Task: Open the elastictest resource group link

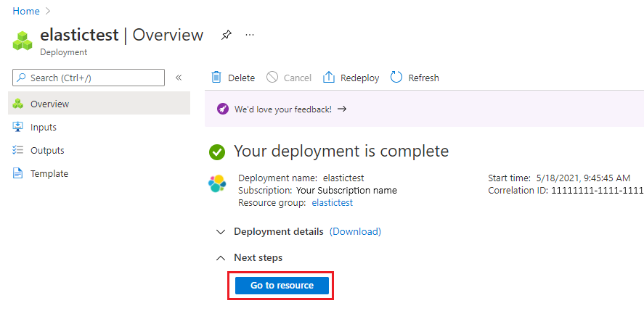Action: coord(332,203)
